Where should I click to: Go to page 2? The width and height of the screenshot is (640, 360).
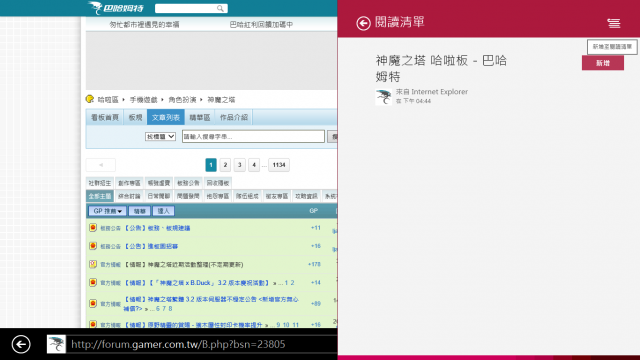click(225, 165)
